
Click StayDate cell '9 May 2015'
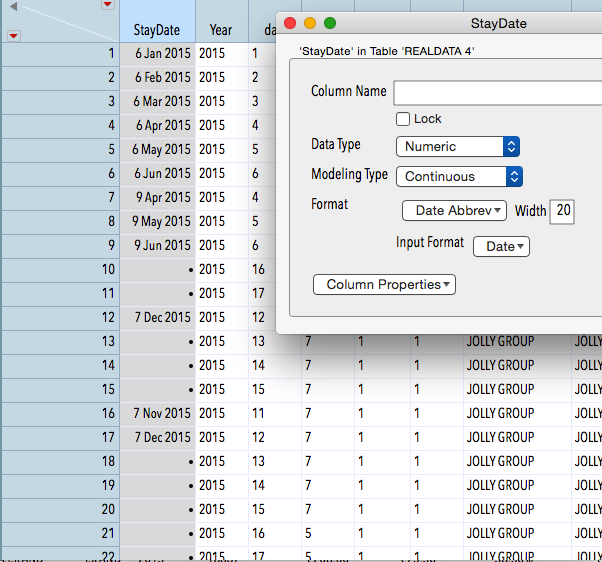tap(158, 222)
